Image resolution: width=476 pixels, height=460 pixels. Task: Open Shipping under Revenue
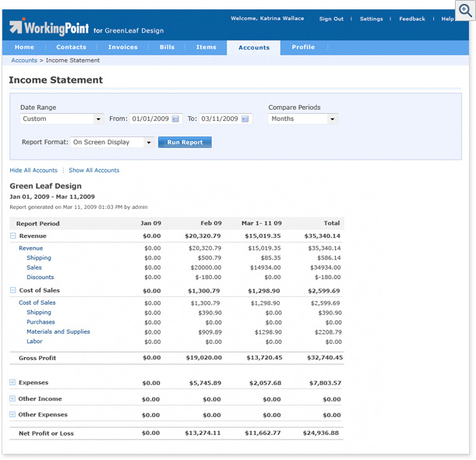39,257
